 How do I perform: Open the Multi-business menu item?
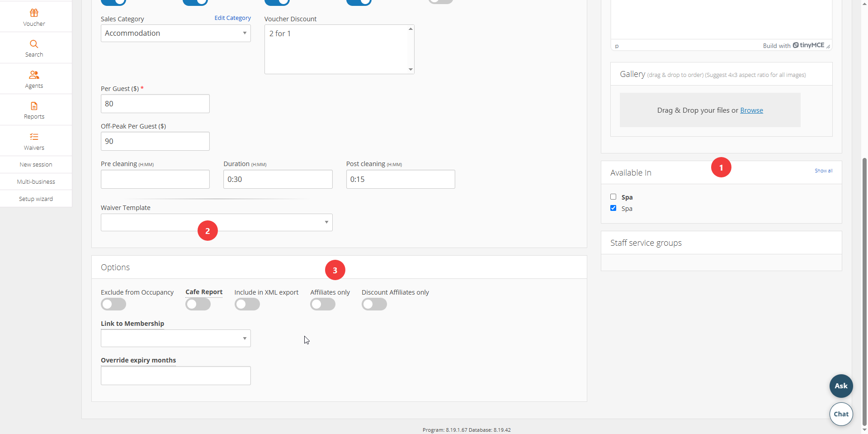pyautogui.click(x=36, y=182)
